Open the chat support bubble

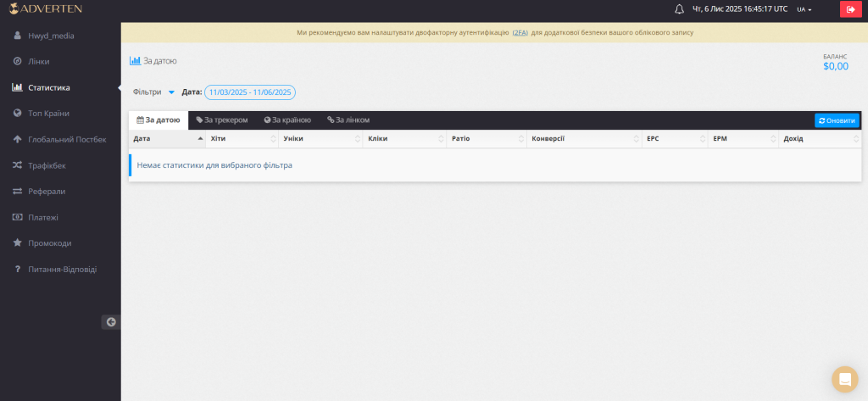[844, 379]
